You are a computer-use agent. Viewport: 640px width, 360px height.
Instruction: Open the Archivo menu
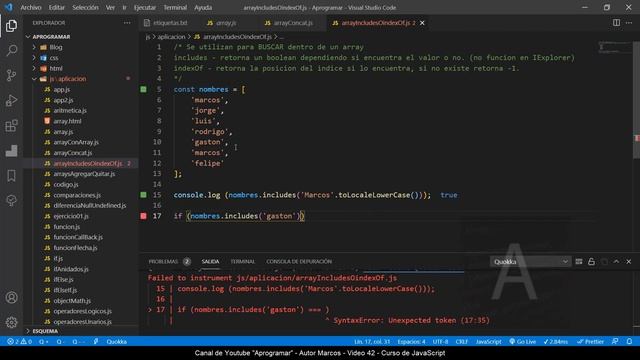pos(31,7)
